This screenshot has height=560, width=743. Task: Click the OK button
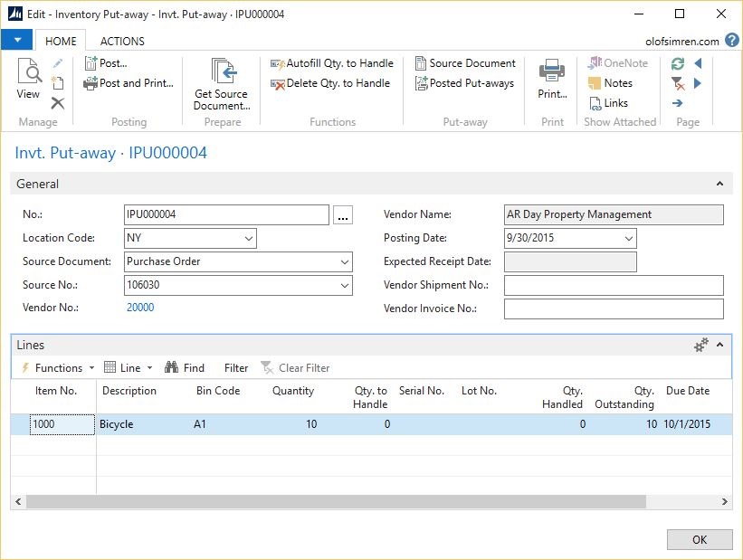point(699,539)
